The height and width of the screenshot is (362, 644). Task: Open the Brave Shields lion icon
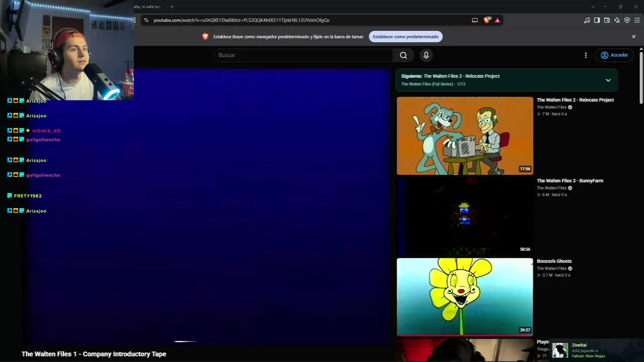[x=487, y=20]
